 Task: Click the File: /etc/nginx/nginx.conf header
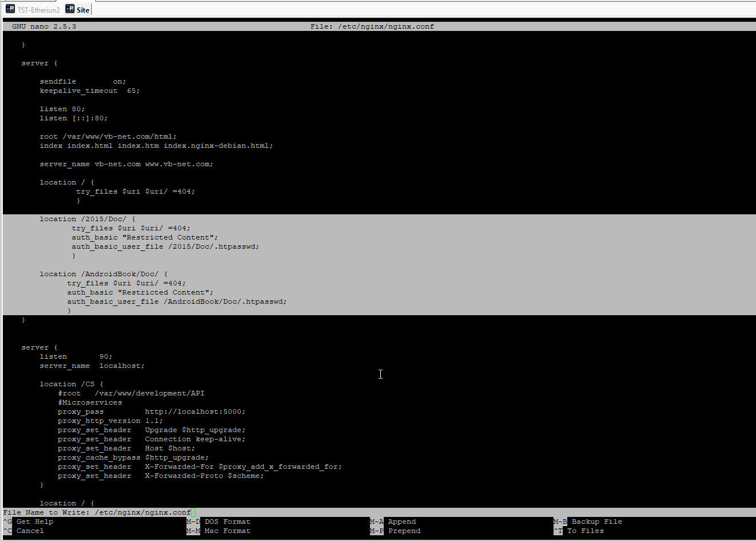click(372, 26)
